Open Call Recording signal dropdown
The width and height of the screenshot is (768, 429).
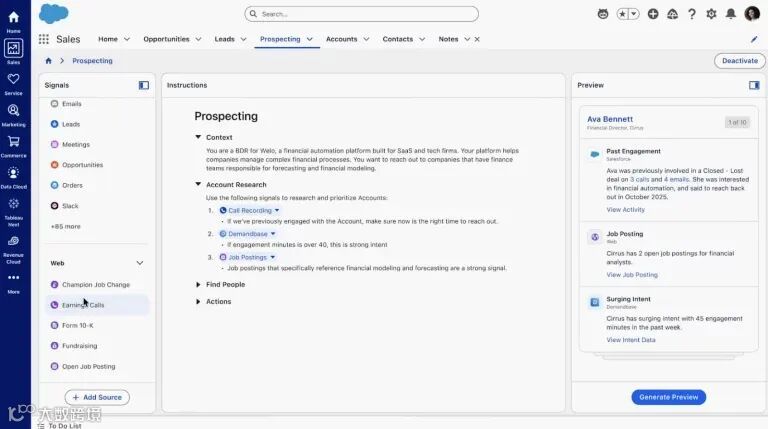(x=277, y=211)
